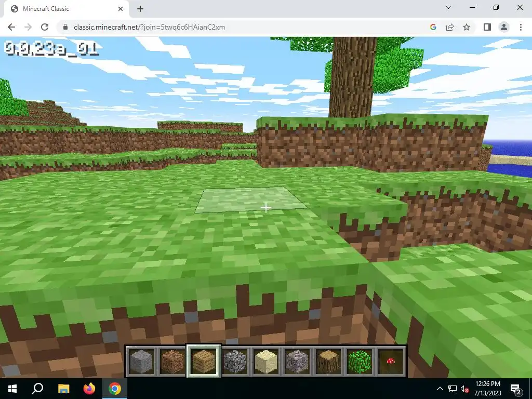Viewport: 532px width, 399px height.
Task: Restore down the Chrome window
Action: (496, 7)
